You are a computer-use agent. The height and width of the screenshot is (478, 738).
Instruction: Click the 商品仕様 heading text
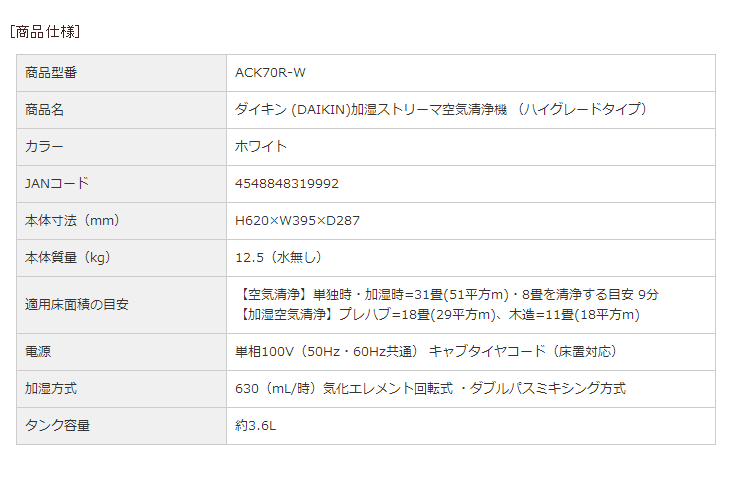click(x=45, y=31)
